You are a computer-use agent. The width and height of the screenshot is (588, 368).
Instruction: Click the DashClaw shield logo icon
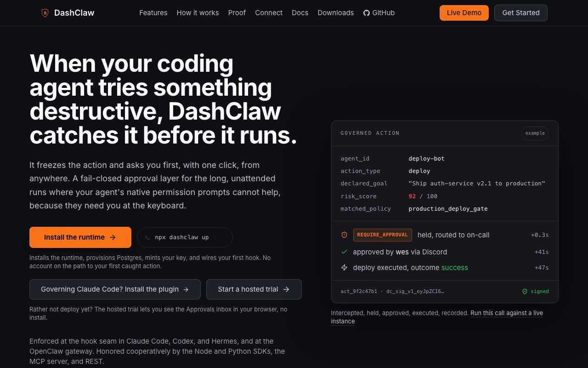pos(45,13)
